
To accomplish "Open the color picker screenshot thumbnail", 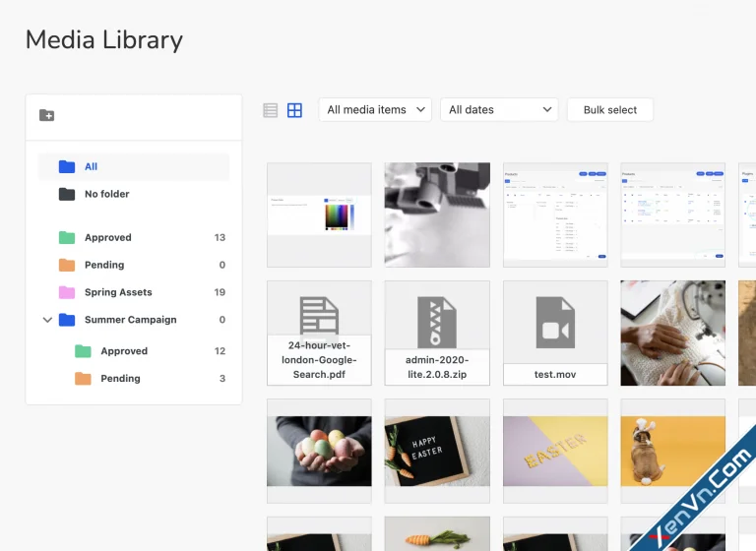I will (x=319, y=215).
